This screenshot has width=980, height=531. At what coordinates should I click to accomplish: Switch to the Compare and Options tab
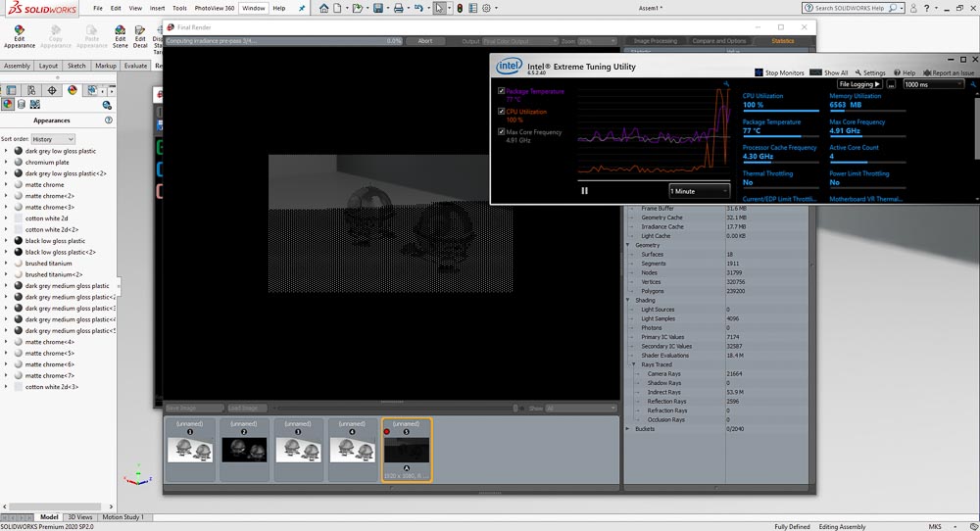pyautogui.click(x=719, y=41)
